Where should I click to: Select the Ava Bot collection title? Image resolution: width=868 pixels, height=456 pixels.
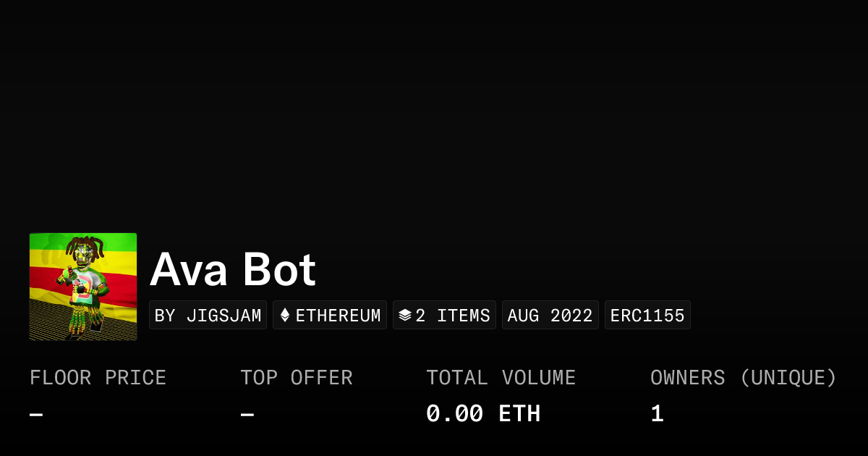click(x=233, y=270)
